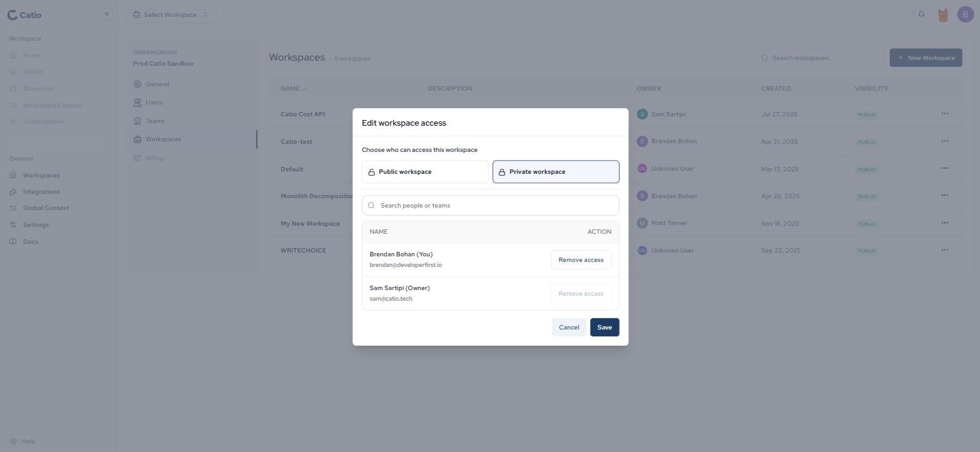Cancel the edit workspace access dialog
Screen dimensions: 980x452
click(x=569, y=328)
